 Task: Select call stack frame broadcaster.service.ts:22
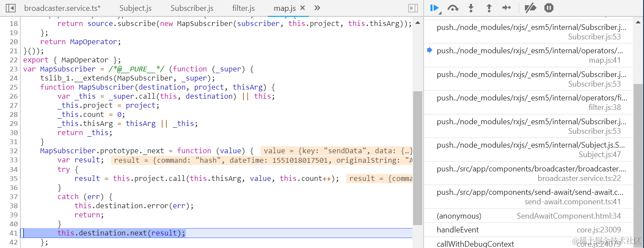528,173
